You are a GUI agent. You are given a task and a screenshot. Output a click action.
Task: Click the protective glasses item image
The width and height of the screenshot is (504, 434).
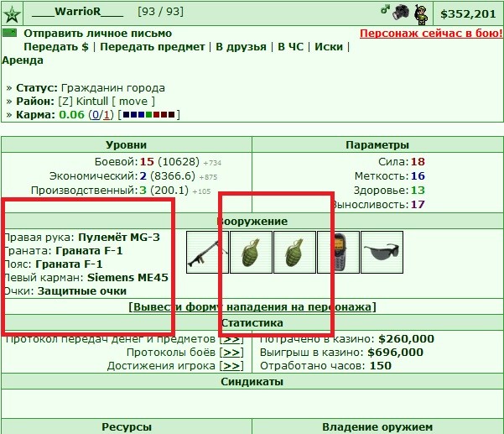click(x=382, y=252)
